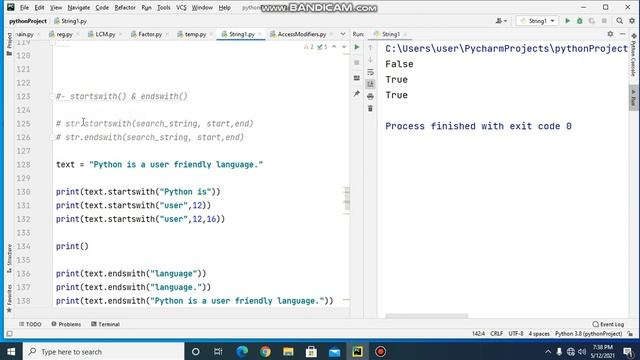This screenshot has width=640, height=360.
Task: Open the Windows notification center icon
Action: coord(629,351)
